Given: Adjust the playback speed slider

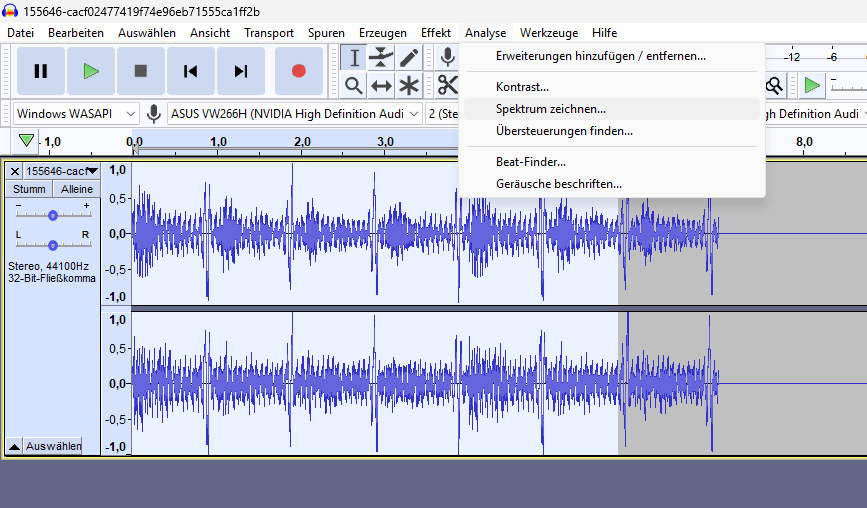Looking at the screenshot, I should (849, 86).
